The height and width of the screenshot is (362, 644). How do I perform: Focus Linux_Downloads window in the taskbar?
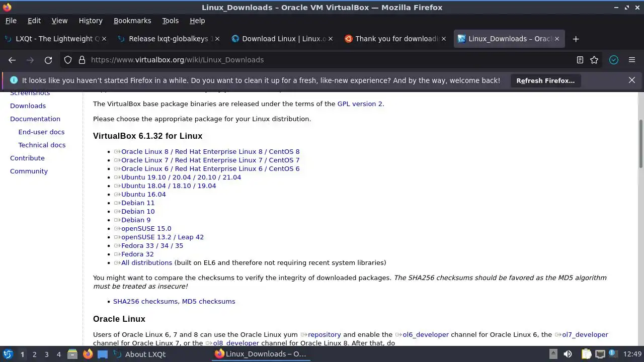[261, 354]
